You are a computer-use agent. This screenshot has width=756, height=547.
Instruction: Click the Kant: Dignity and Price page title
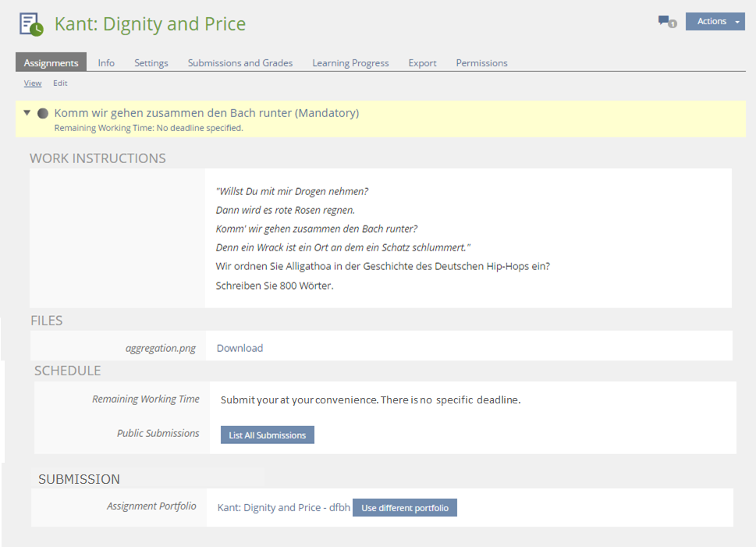click(150, 24)
